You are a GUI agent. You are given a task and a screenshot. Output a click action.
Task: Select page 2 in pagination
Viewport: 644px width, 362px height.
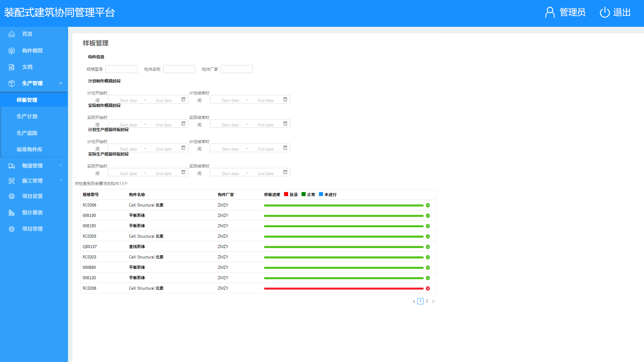pyautogui.click(x=427, y=301)
